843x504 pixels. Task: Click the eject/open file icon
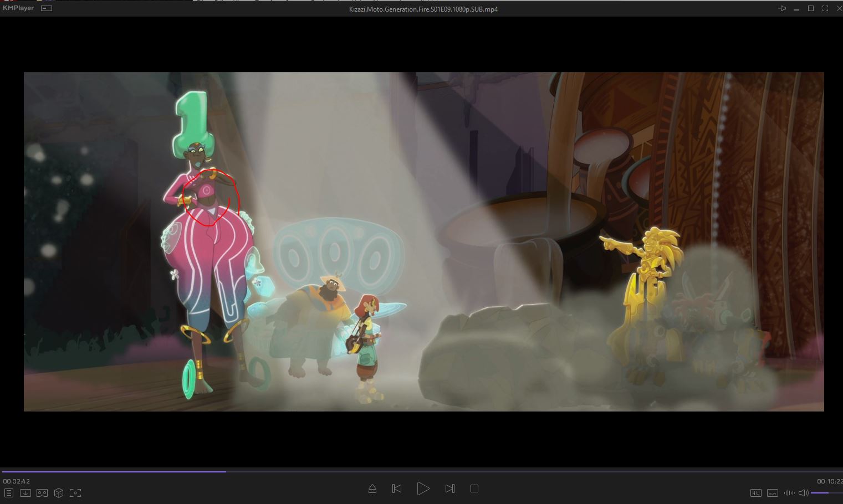(372, 488)
